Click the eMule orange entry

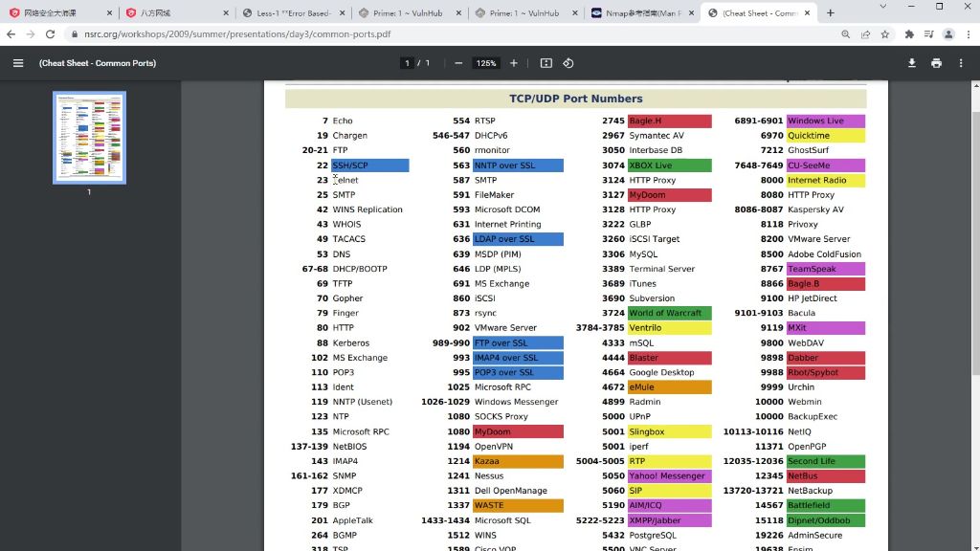pos(669,386)
